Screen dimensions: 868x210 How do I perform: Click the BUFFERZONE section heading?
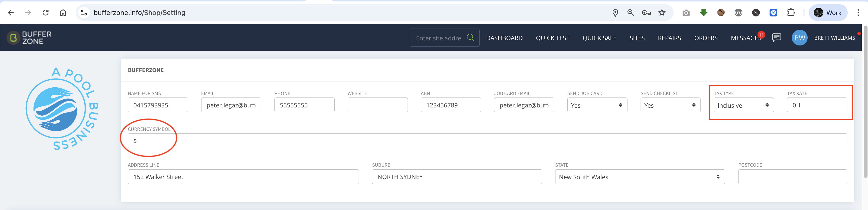coord(145,70)
